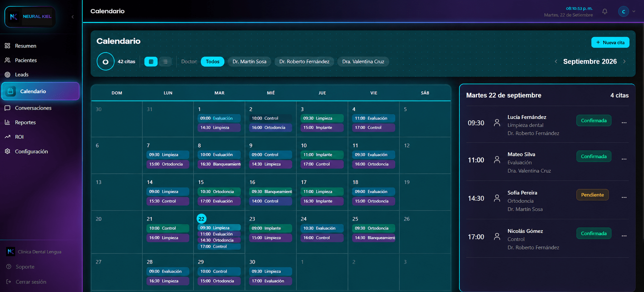Screen dimensions: 644x292
Task: Click Confirmada badge for Lucía Fernández
Action: point(594,120)
